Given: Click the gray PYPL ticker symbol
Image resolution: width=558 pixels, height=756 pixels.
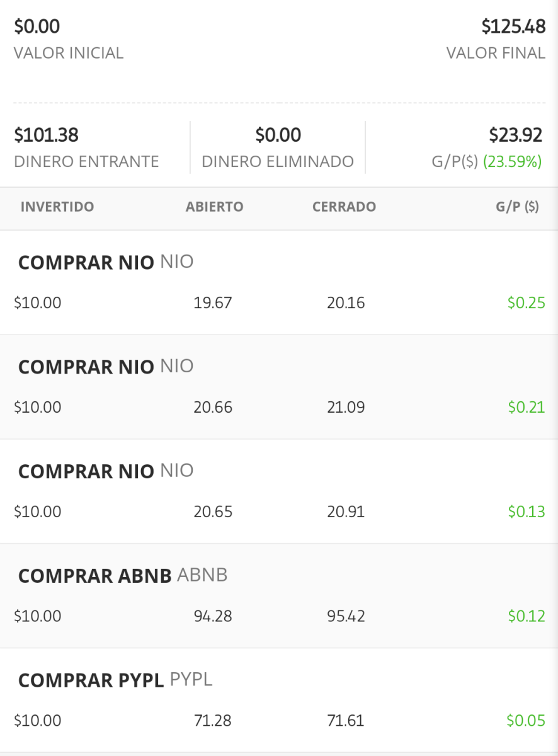Looking at the screenshot, I should 191,680.
